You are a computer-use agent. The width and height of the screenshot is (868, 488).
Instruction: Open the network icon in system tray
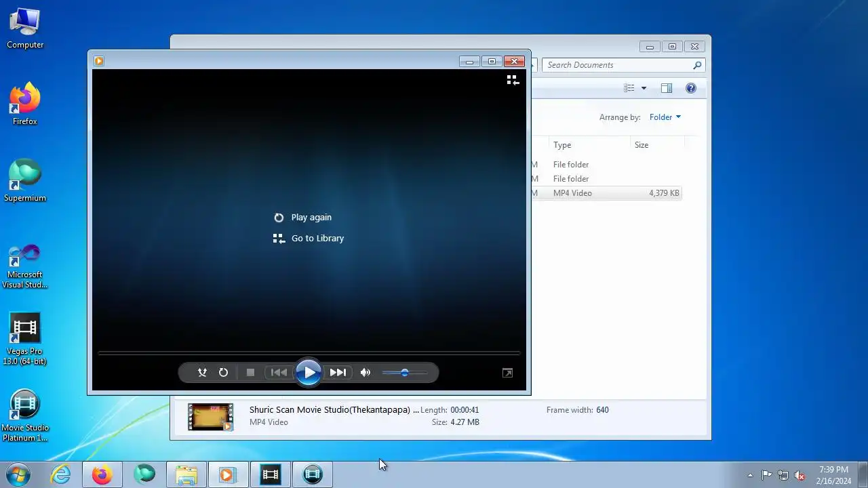pos(783,475)
